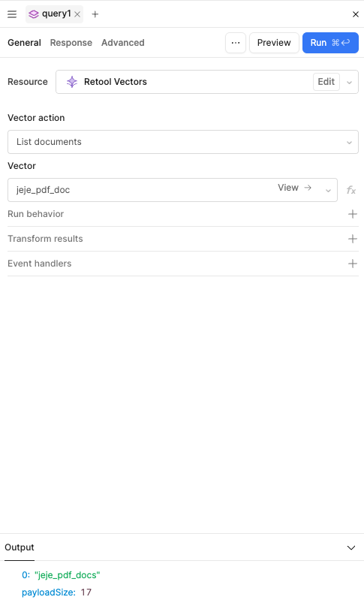Open the Resource selector chevron
364x612 pixels.
point(350,82)
